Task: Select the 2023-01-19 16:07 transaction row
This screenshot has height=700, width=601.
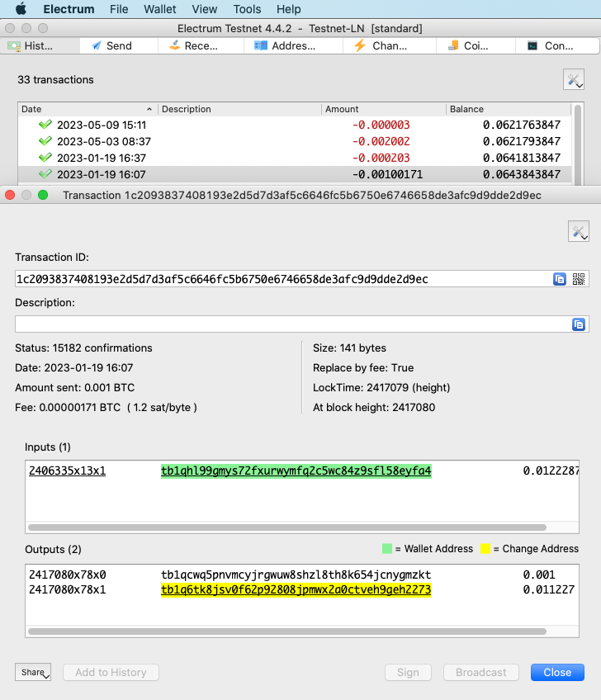Action: coord(295,174)
